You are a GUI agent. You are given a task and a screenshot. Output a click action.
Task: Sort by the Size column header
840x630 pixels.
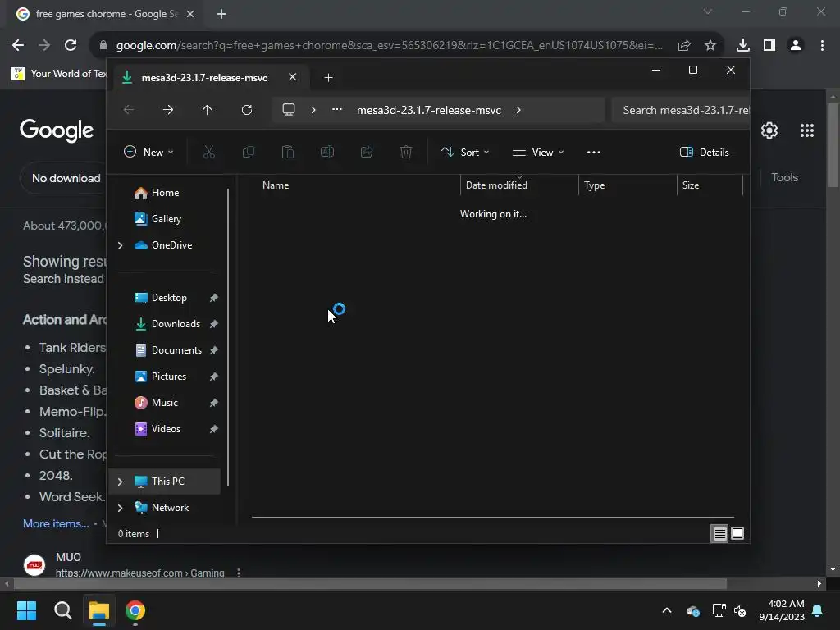(710, 185)
